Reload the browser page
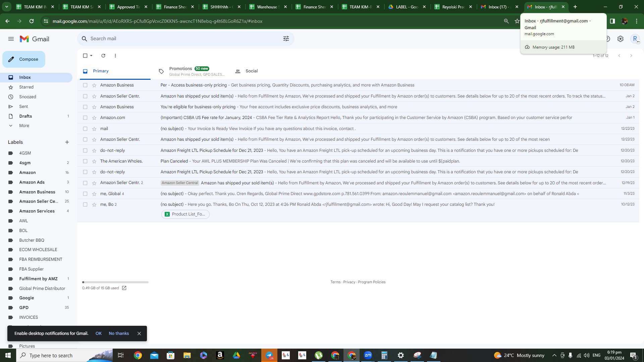The width and height of the screenshot is (644, 362). (x=32, y=21)
